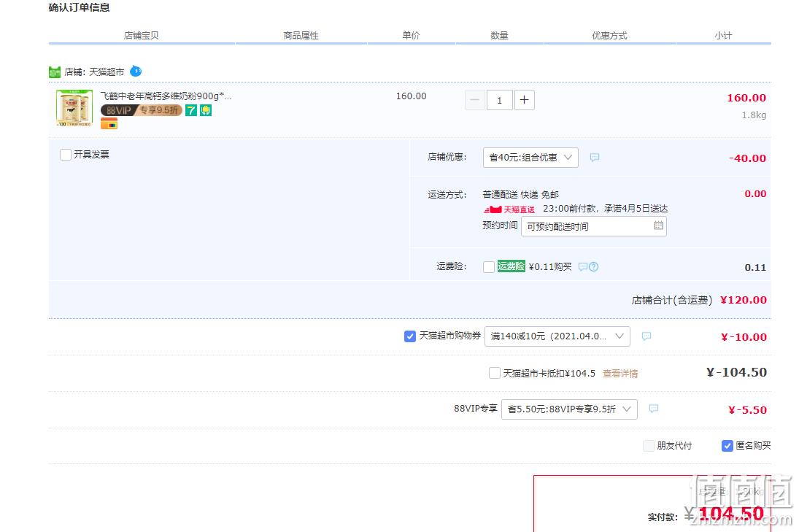Click the 店铺宝贝 column header
799x532 pixels.
click(x=141, y=36)
